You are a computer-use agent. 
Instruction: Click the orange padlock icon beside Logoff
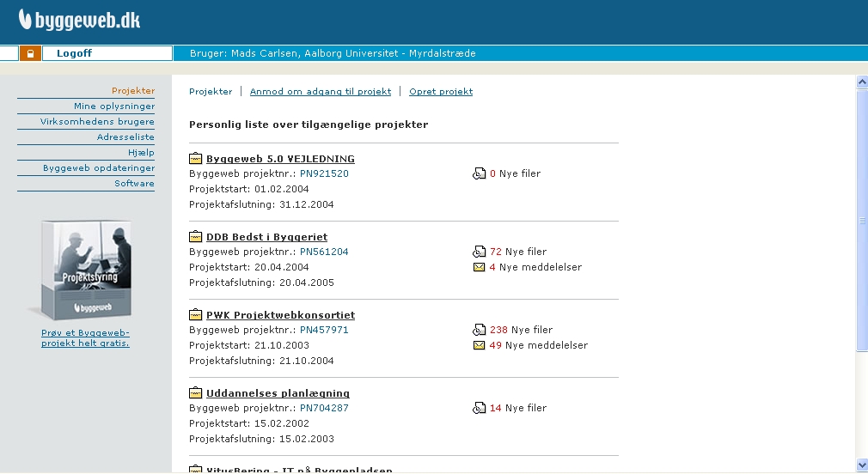click(x=30, y=53)
